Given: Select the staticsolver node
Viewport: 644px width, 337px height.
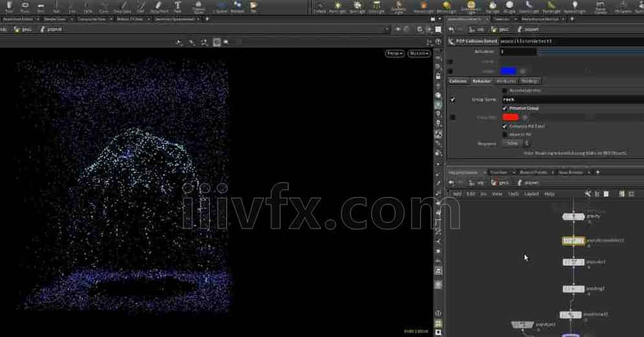Looking at the screenshot, I should tap(570, 315).
